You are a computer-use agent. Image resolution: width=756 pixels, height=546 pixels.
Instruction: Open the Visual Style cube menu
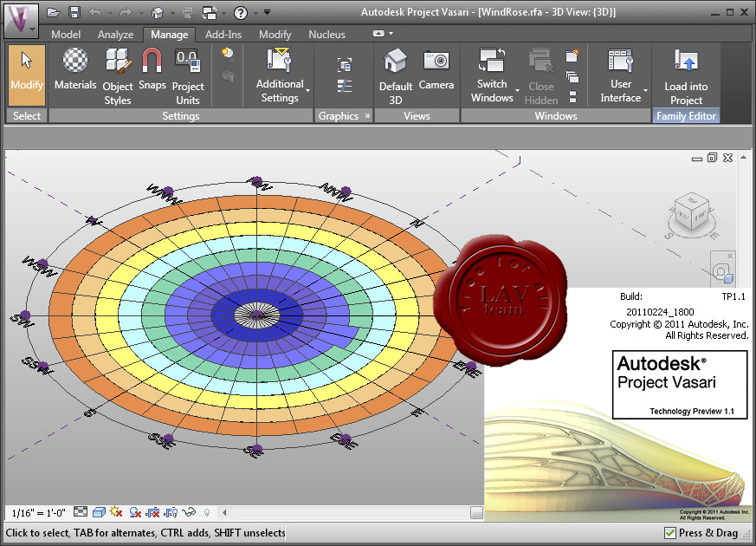coord(99,511)
